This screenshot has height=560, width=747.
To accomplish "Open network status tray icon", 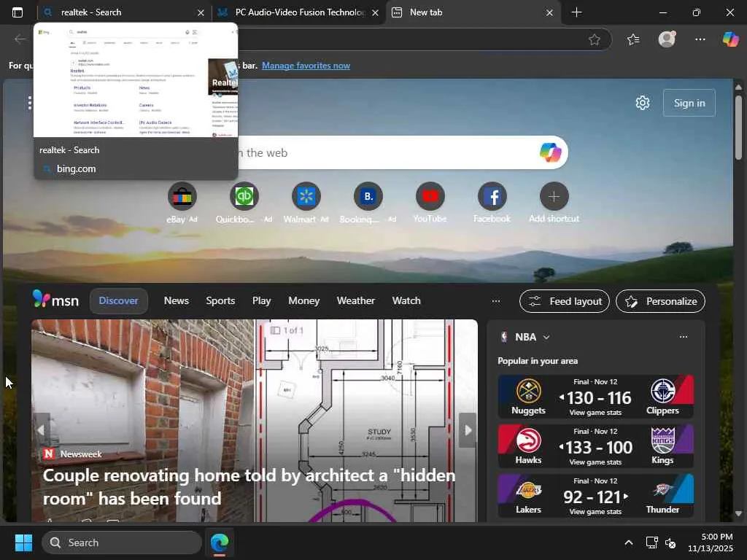I will (x=651, y=542).
